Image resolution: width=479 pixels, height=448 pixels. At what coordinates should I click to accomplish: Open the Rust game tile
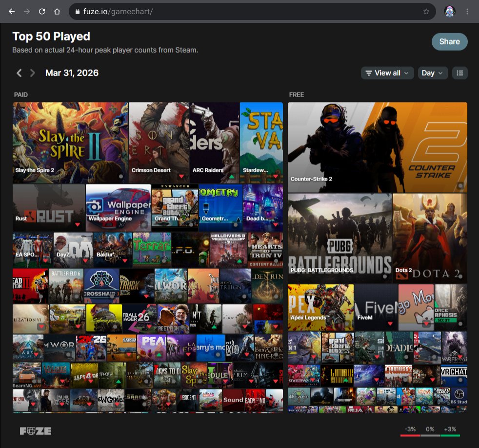pyautogui.click(x=49, y=207)
